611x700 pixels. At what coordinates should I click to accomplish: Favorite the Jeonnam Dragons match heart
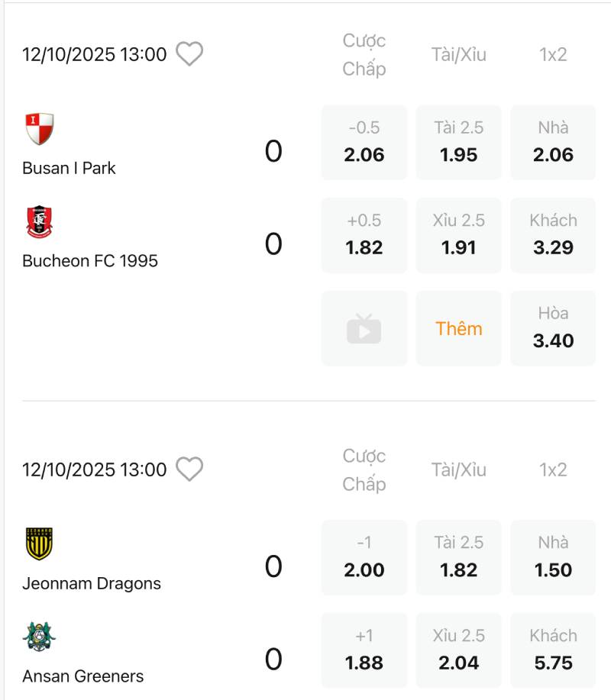189,469
